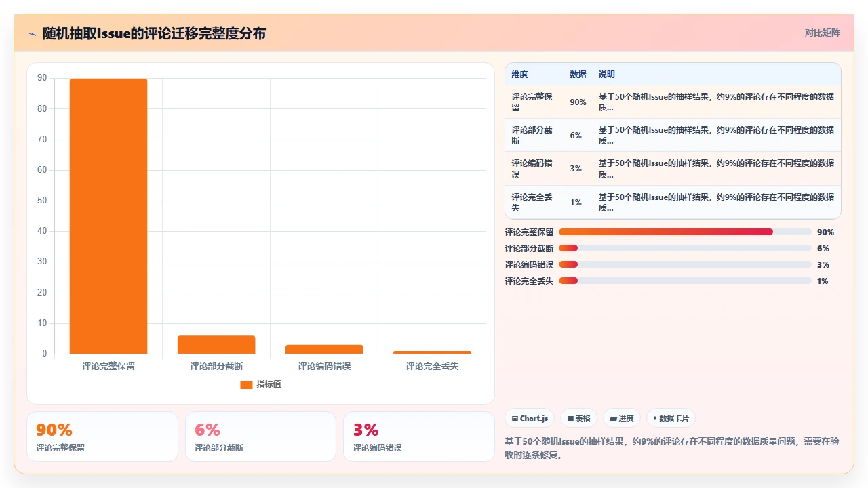This screenshot has width=868, height=488.
Task: Click the 评论编码错误 x-axis label
Action: click(x=324, y=366)
